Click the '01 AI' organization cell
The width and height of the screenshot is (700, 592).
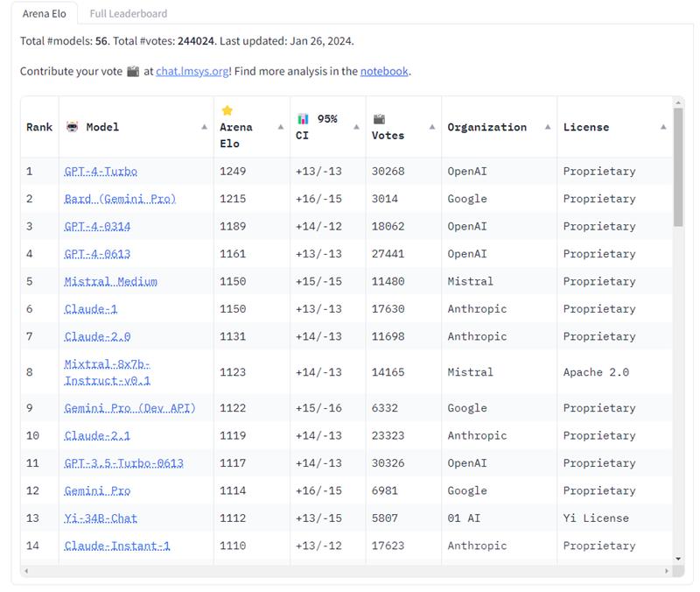[464, 518]
